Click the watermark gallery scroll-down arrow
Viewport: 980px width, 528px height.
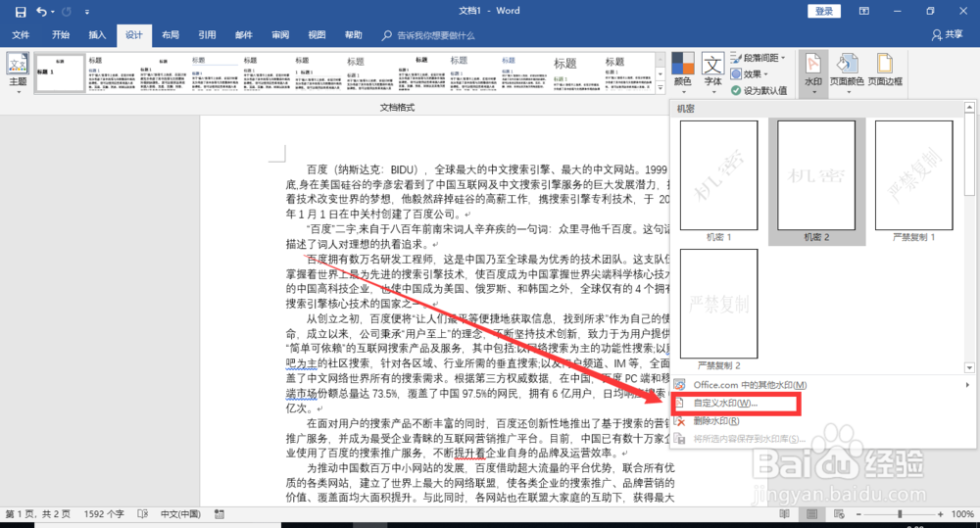pos(969,368)
